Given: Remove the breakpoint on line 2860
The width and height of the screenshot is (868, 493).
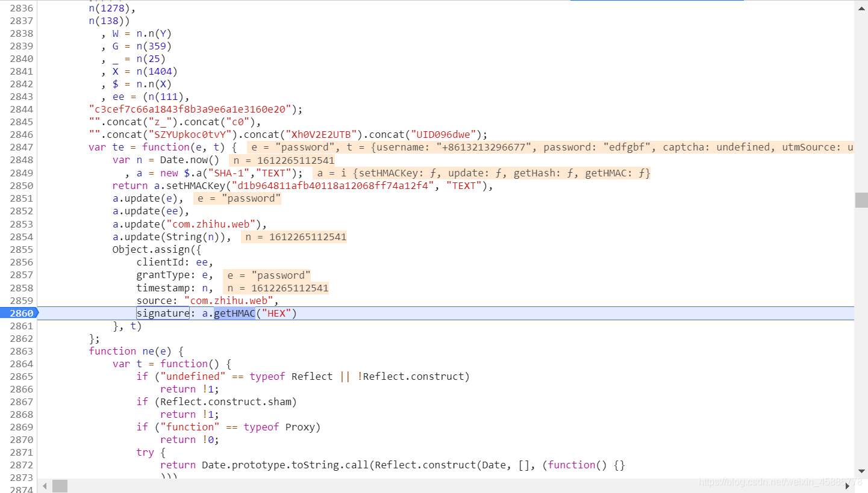Looking at the screenshot, I should 22,313.
